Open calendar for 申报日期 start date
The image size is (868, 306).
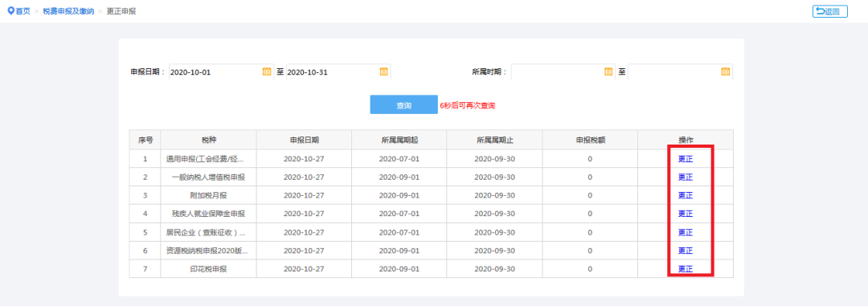pyautogui.click(x=266, y=71)
